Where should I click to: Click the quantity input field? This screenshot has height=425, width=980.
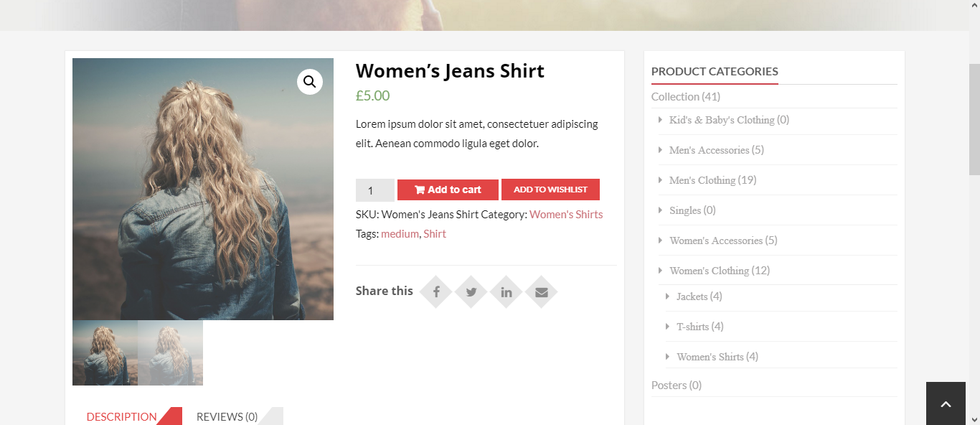[374, 190]
